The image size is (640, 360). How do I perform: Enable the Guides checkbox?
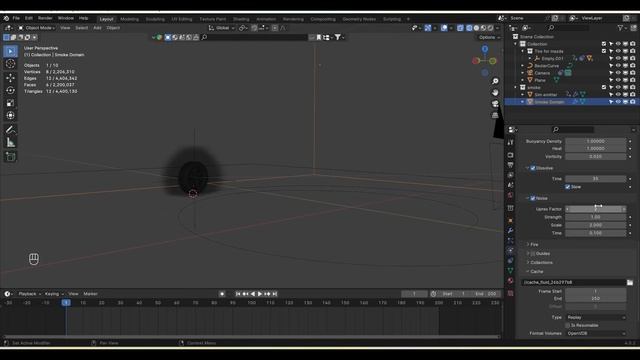pos(533,254)
